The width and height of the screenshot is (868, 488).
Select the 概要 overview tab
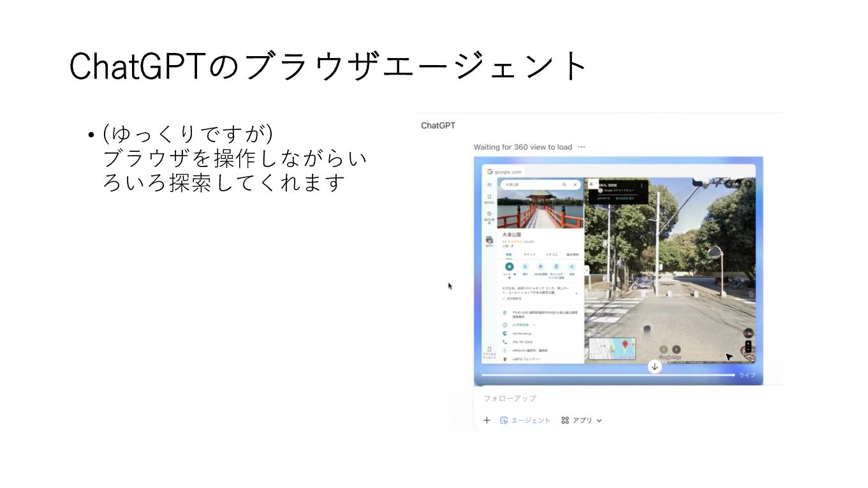(509, 255)
